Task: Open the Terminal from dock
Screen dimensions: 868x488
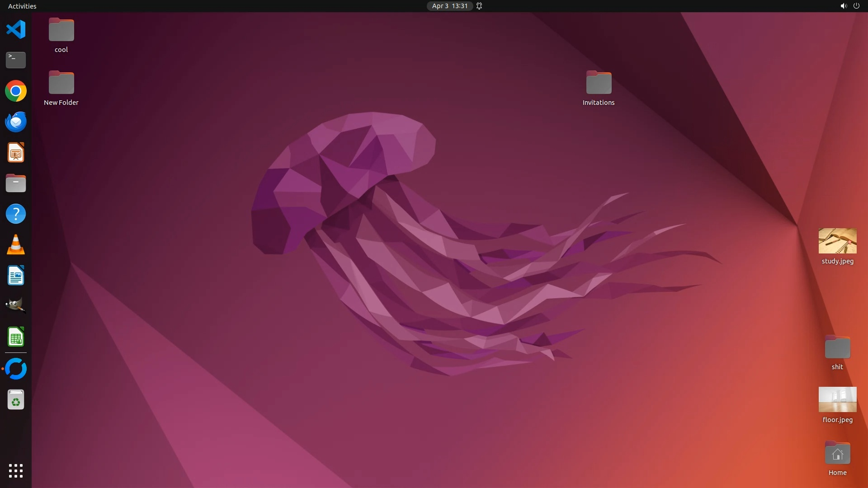Action: pos(16,60)
